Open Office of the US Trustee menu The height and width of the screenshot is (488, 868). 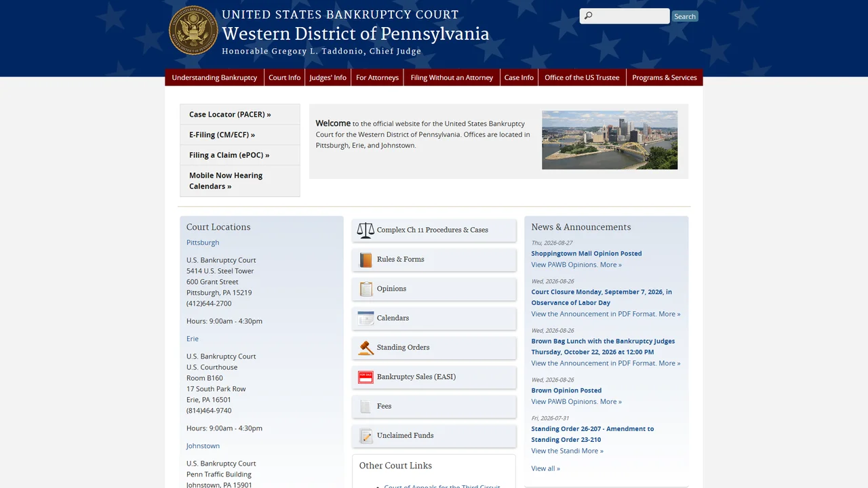582,77
